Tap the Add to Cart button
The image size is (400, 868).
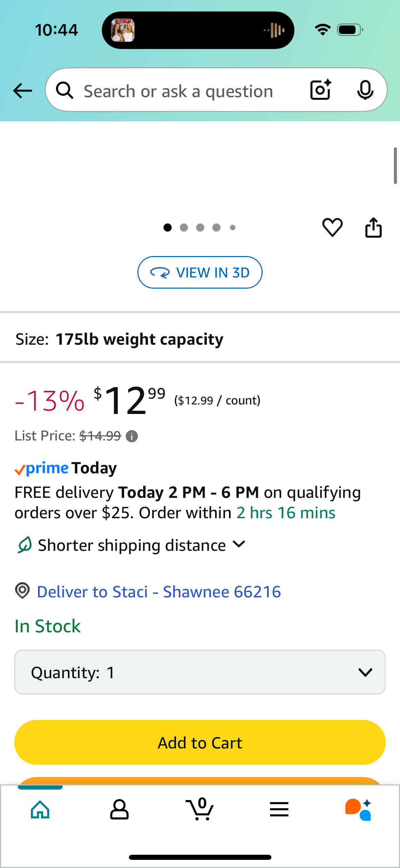point(200,742)
